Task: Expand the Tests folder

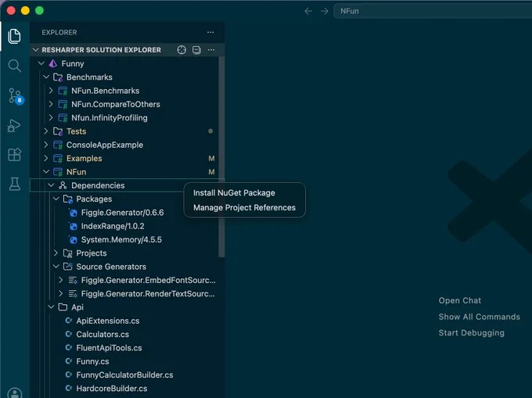Action: click(46, 131)
